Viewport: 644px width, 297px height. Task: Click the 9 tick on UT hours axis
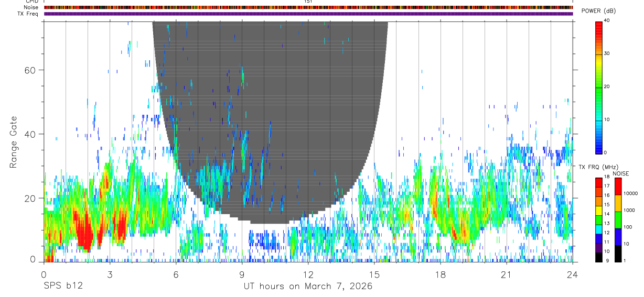[242, 274]
